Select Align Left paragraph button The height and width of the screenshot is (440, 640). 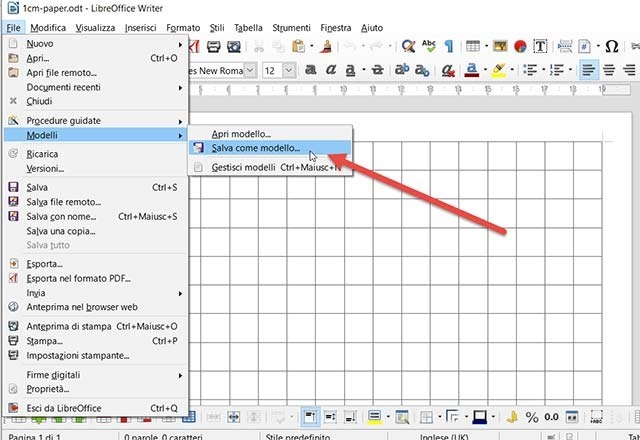click(x=588, y=70)
